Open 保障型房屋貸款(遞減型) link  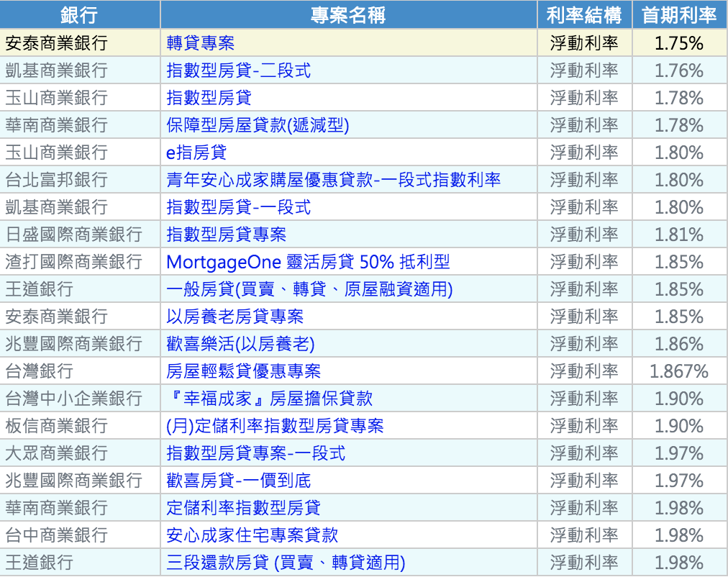click(258, 125)
